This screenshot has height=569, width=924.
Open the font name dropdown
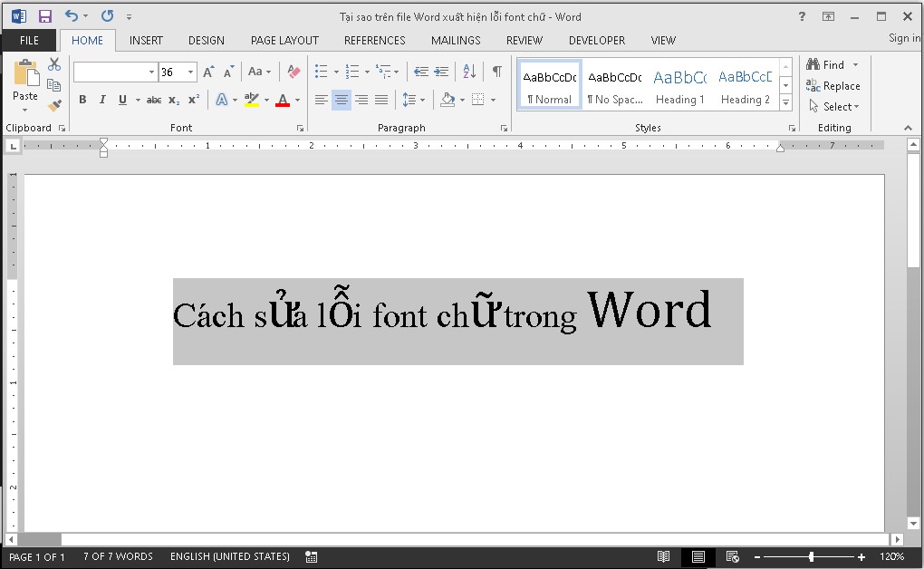tap(151, 72)
